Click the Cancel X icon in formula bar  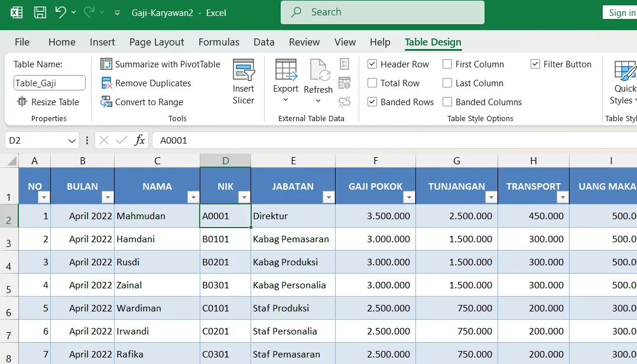coord(104,140)
